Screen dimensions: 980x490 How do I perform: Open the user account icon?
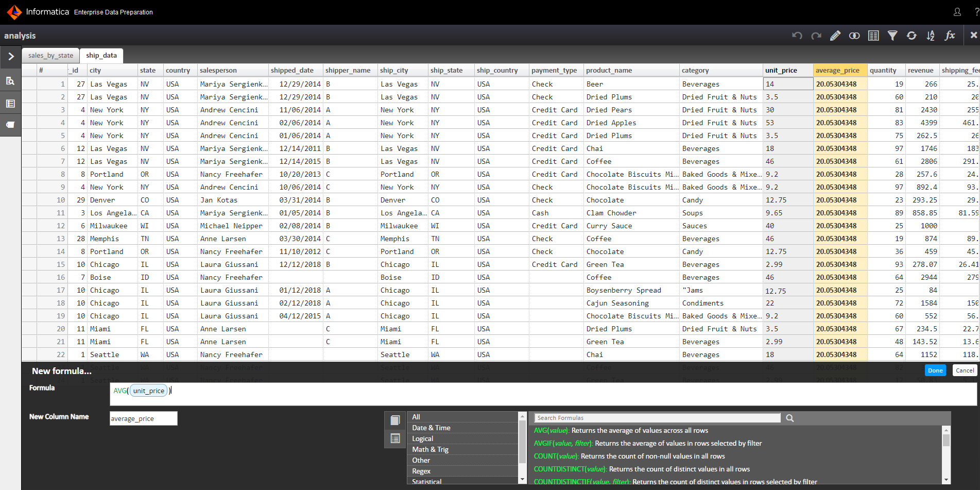[x=957, y=12]
